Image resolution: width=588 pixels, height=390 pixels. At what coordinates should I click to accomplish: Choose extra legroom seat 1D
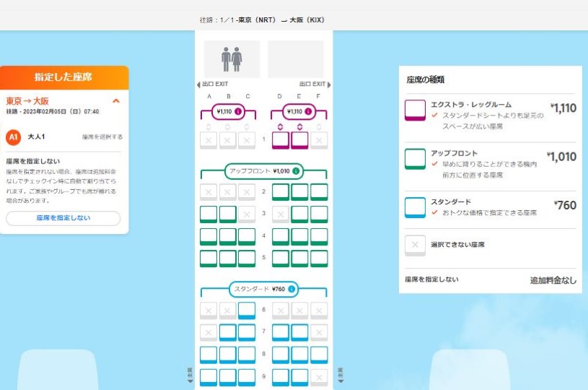[x=281, y=140]
